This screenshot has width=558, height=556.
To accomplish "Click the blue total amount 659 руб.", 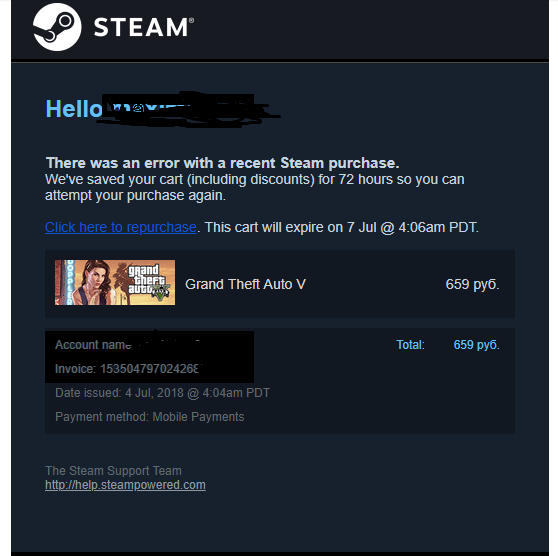I will pyautogui.click(x=477, y=345).
